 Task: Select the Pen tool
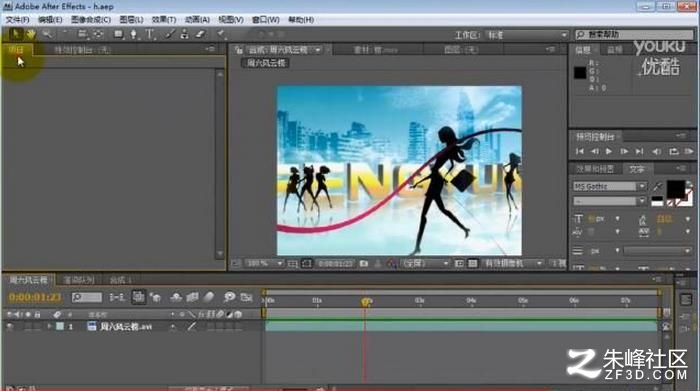tap(133, 34)
